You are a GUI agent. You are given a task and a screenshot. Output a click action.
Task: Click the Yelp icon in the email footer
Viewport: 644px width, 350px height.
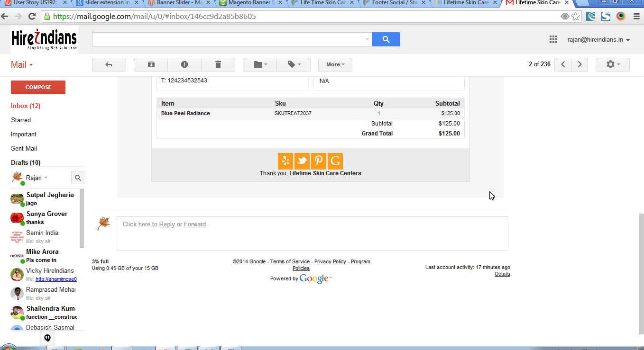[285, 161]
